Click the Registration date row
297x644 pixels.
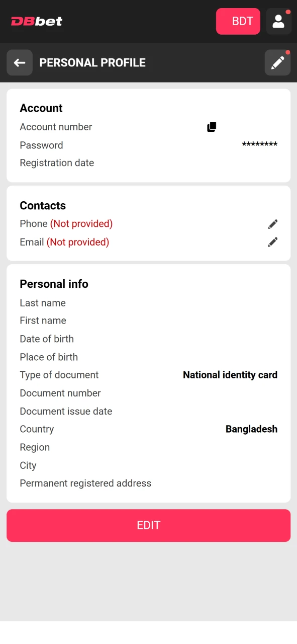57,163
